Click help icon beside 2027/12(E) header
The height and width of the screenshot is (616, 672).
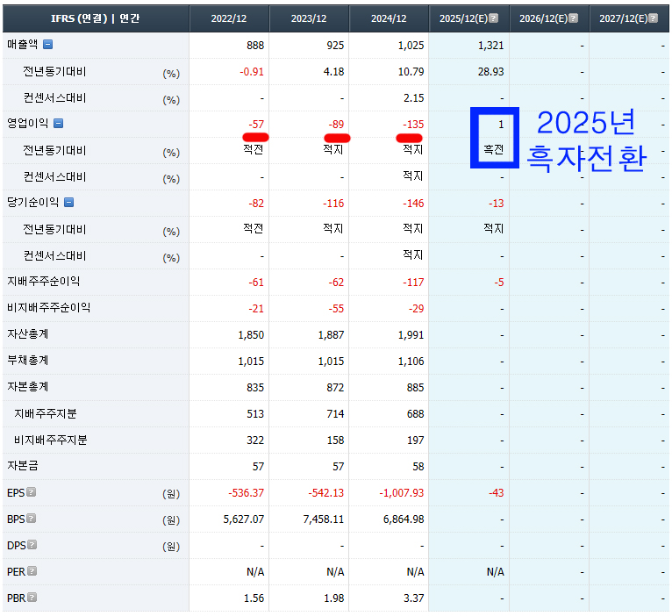[x=654, y=18]
